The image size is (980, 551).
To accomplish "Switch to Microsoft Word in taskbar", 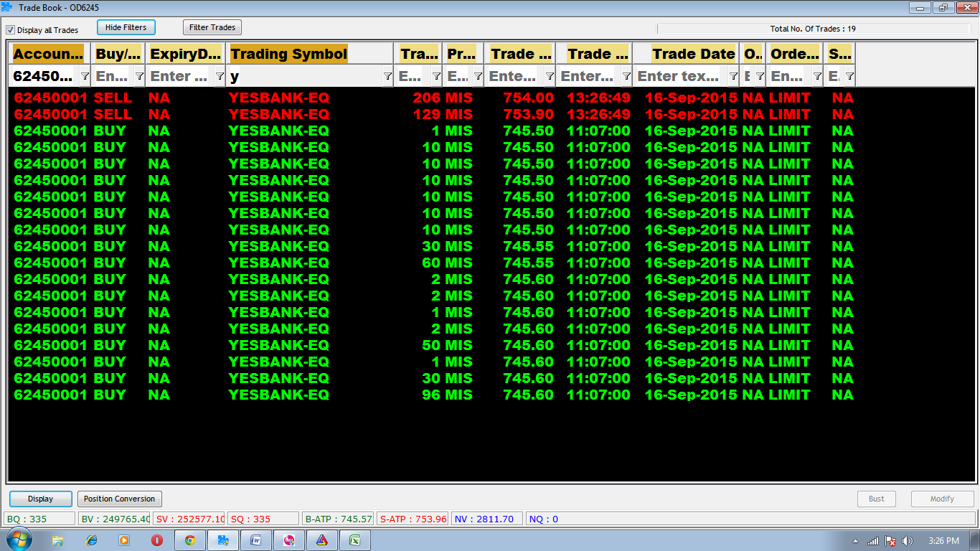I will [256, 540].
